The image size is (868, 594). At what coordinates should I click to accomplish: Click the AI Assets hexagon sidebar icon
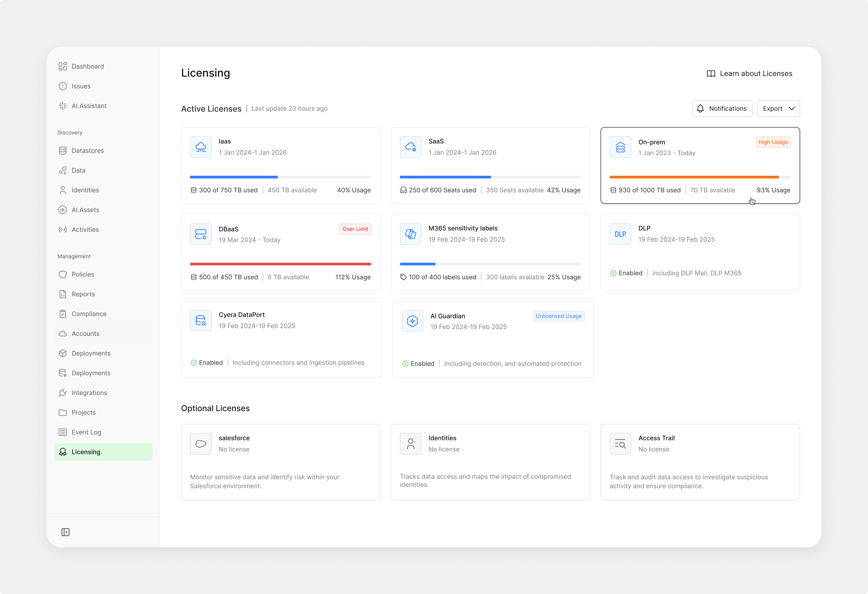point(63,210)
